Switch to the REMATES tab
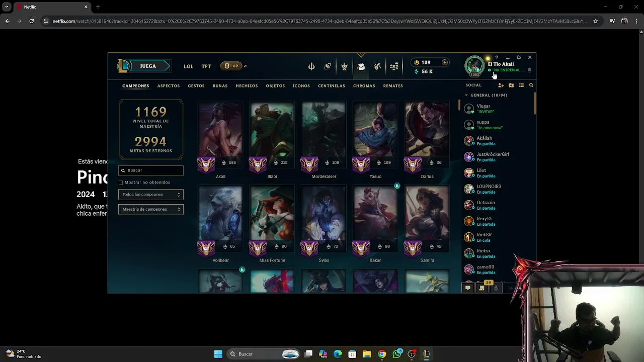Image resolution: width=644 pixels, height=362 pixels. [x=393, y=86]
